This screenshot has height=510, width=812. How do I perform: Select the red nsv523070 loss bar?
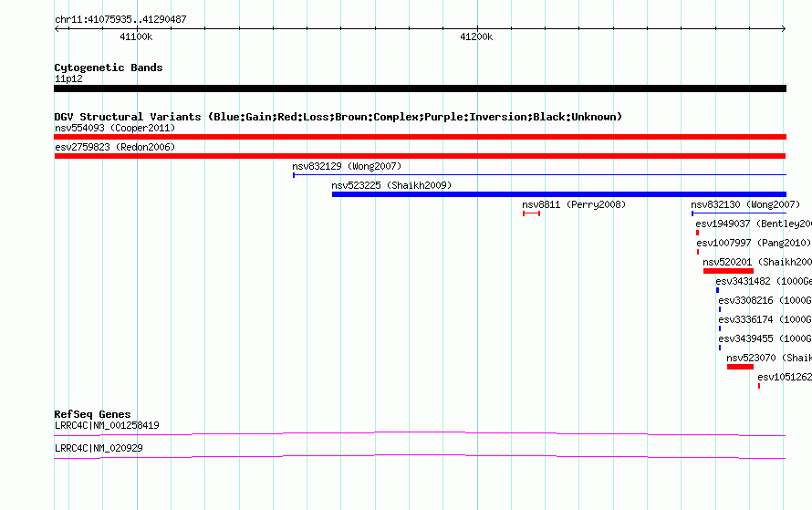[x=740, y=367]
